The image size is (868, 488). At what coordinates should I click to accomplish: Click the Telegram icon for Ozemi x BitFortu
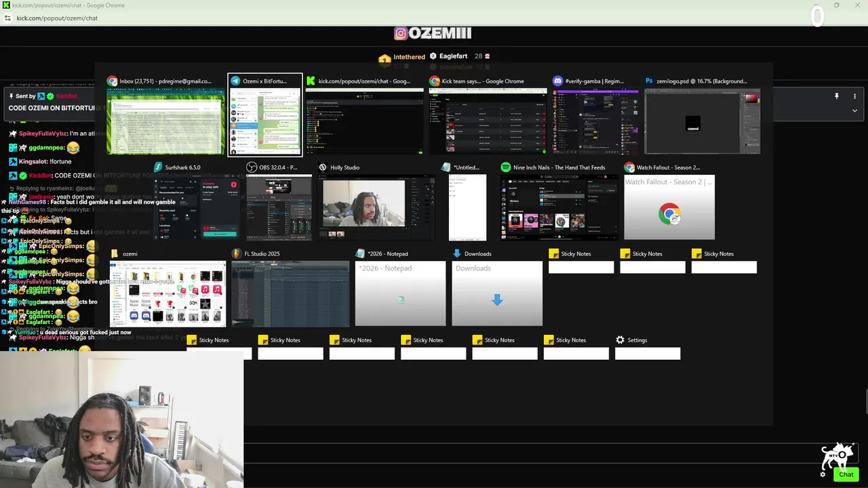tap(235, 81)
